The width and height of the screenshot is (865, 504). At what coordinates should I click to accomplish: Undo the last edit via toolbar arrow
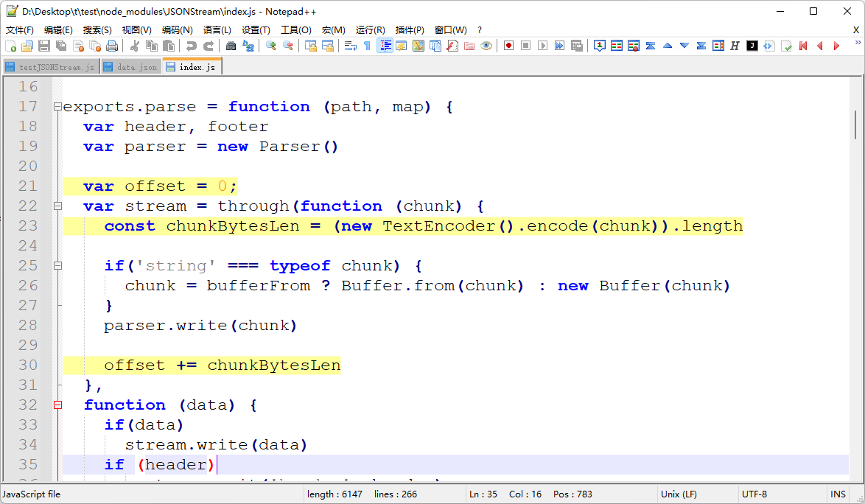coord(191,46)
